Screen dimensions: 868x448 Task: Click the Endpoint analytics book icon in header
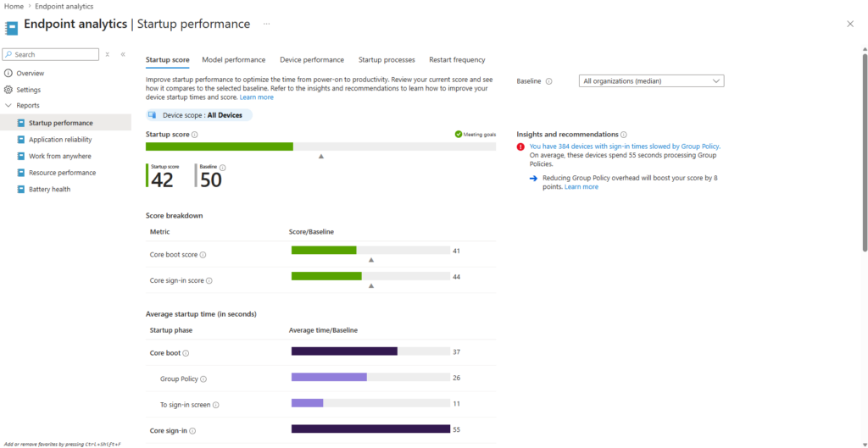11,28
